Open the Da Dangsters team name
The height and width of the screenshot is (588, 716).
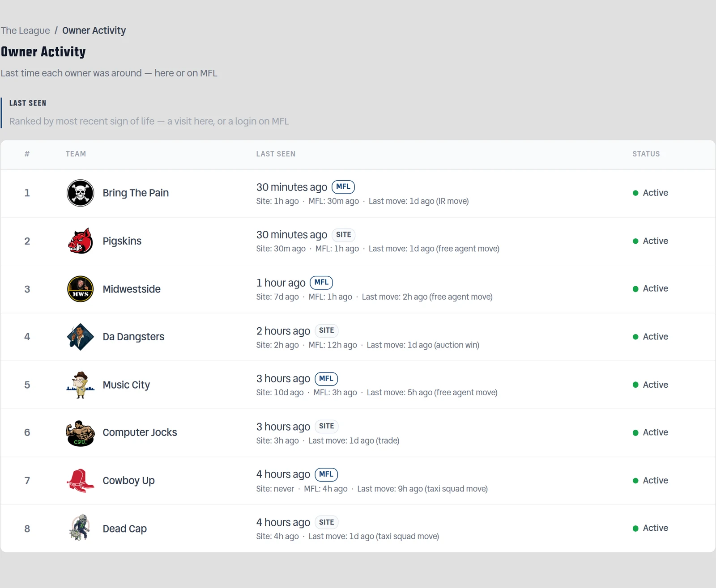coord(133,337)
